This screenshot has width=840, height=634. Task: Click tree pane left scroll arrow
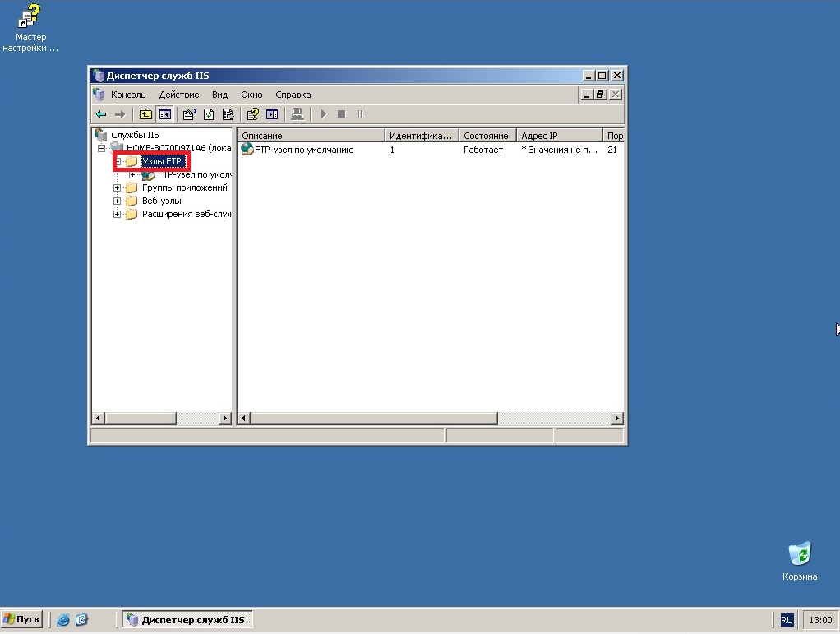click(x=98, y=418)
